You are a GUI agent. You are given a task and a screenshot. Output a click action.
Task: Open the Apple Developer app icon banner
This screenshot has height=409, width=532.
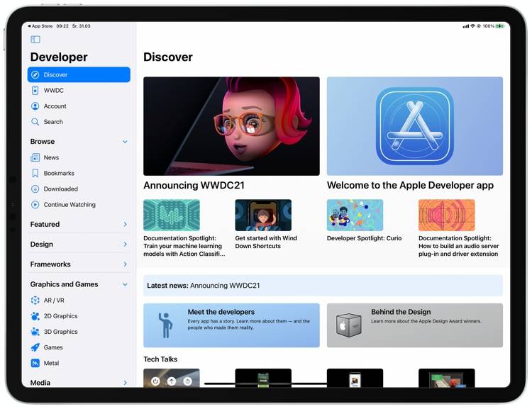415,126
